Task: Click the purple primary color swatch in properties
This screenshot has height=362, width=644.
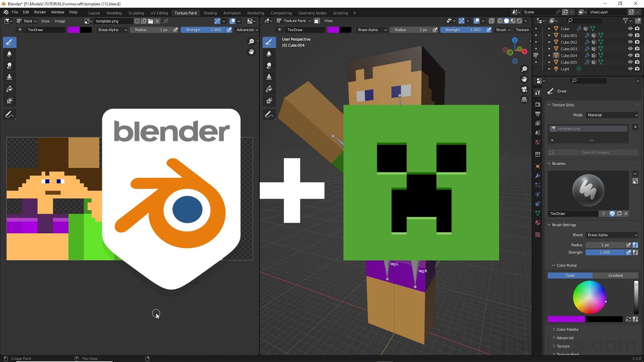Action: point(566,319)
